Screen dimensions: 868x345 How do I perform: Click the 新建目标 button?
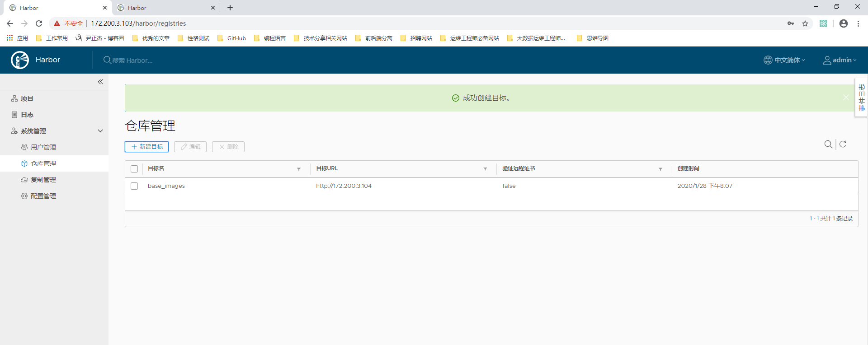[146, 147]
